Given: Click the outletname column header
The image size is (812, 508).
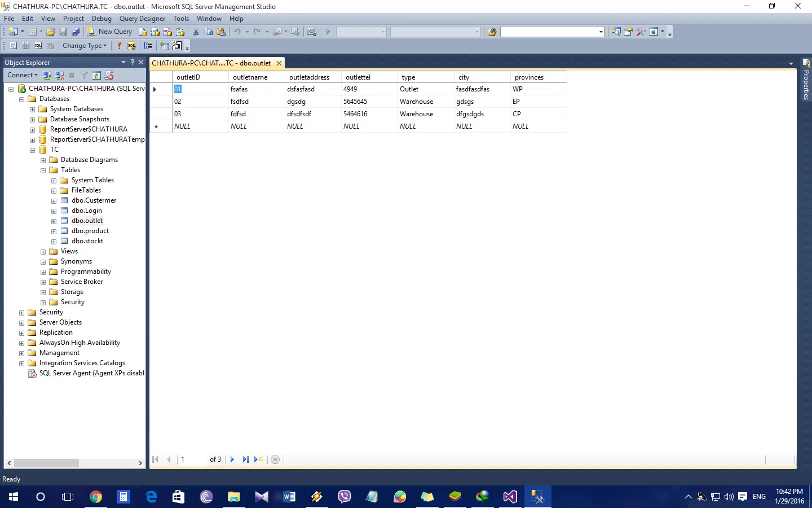Looking at the screenshot, I should [257, 77].
